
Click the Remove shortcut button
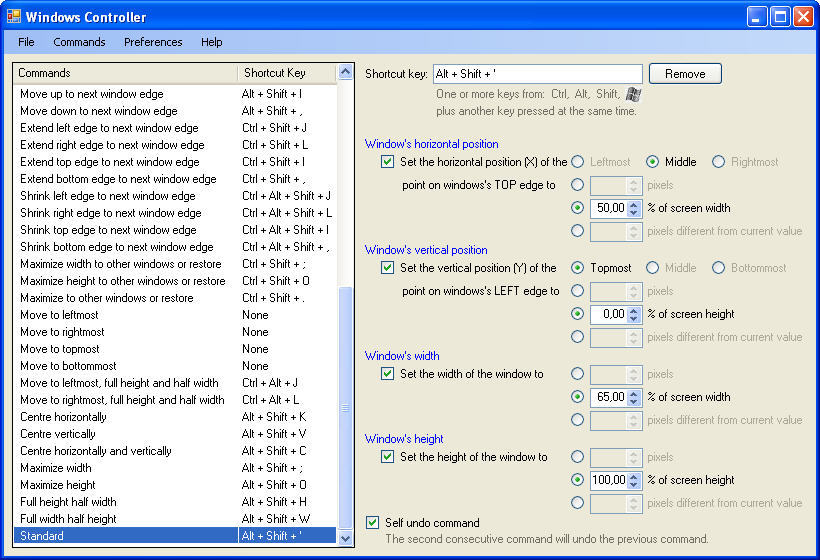[x=685, y=74]
